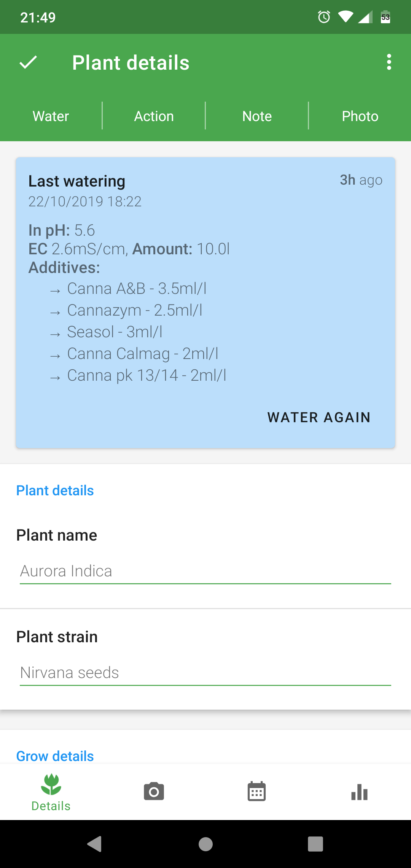Open the calendar tab in bottom bar
Viewport: 411px width, 868px height.
tap(256, 792)
